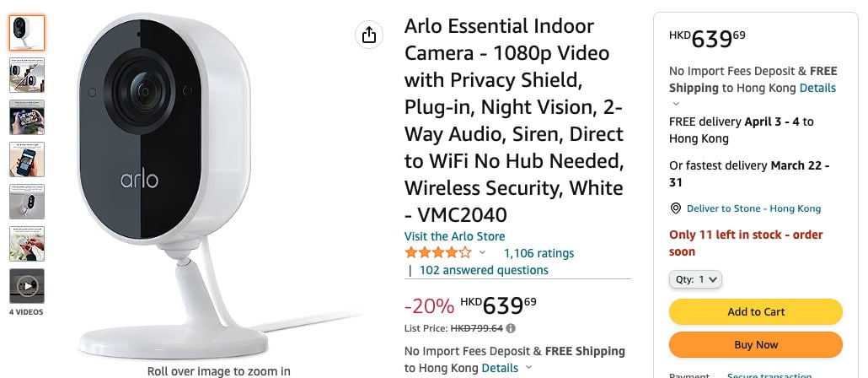Expand the chevron after Details under price
Viewport: 868px width, 378px height.
[x=528, y=368]
